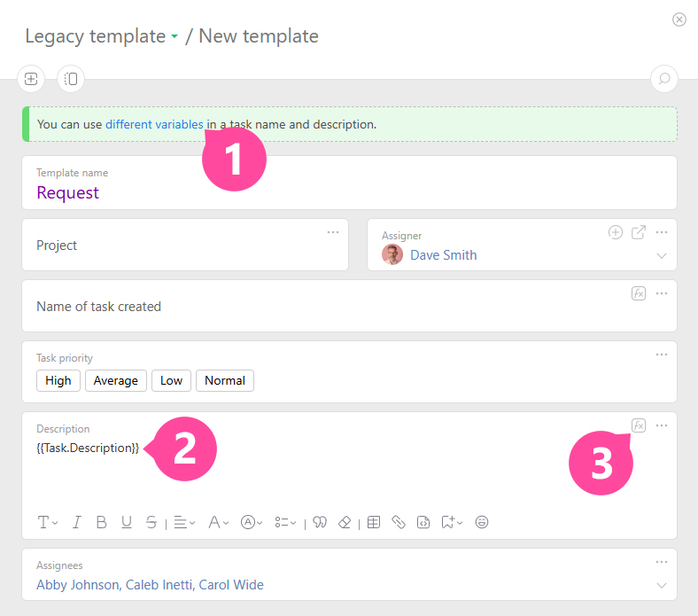Attach a file with the paperclip icon
The width and height of the screenshot is (698, 616).
pos(399,522)
